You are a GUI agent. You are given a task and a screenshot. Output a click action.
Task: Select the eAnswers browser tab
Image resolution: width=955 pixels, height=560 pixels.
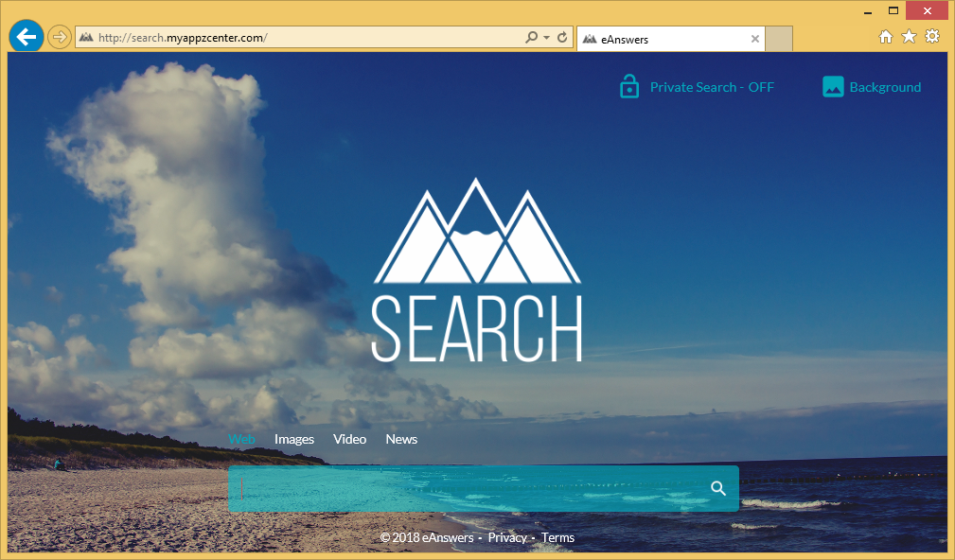[x=670, y=39]
